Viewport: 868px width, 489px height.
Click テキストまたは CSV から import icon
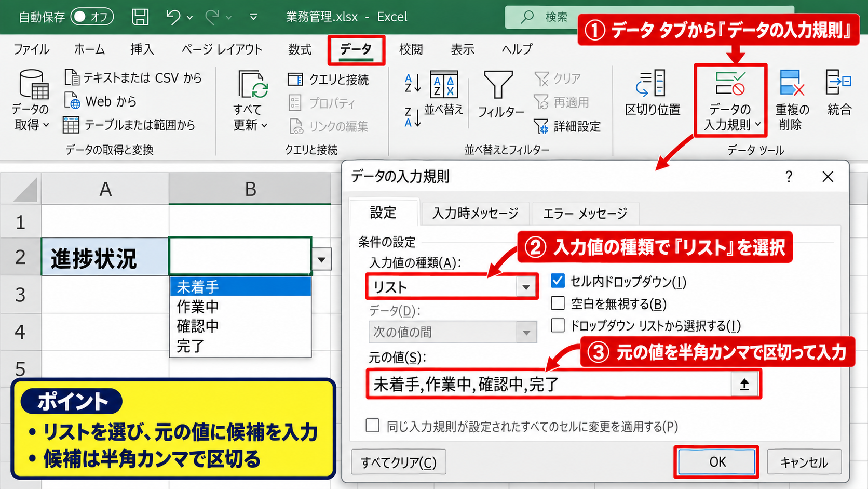tap(72, 77)
